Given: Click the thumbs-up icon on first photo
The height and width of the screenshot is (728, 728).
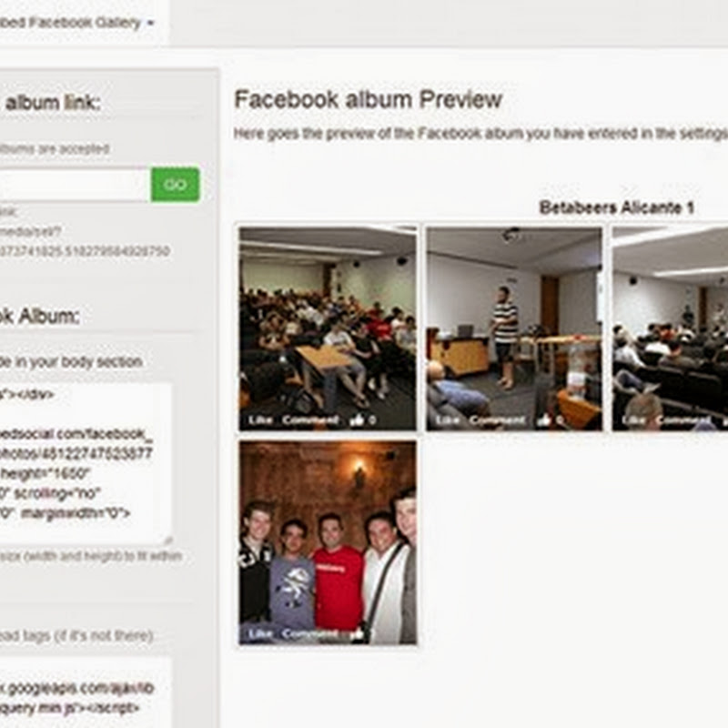Looking at the screenshot, I should pyautogui.click(x=357, y=420).
